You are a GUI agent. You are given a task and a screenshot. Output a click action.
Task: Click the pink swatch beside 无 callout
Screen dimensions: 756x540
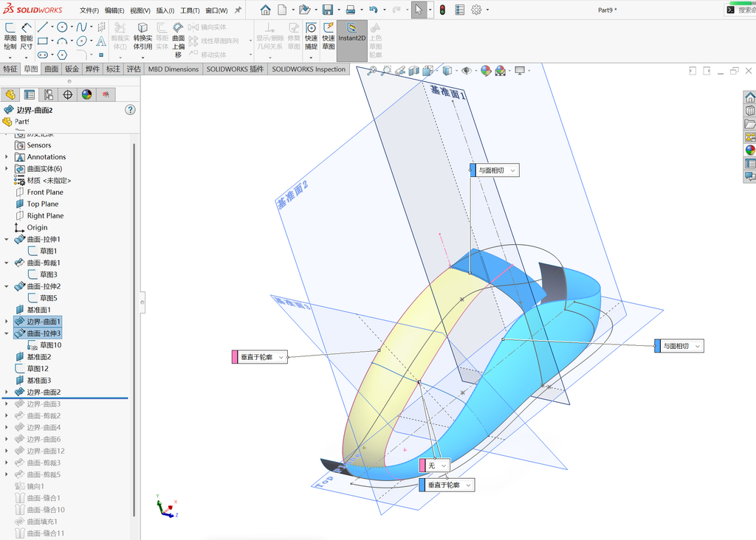422,465
